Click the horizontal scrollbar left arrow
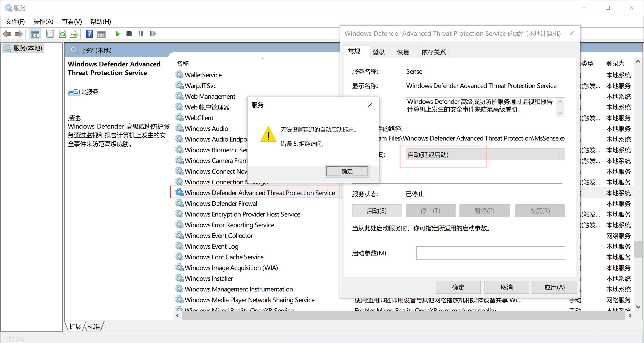 pos(178,315)
